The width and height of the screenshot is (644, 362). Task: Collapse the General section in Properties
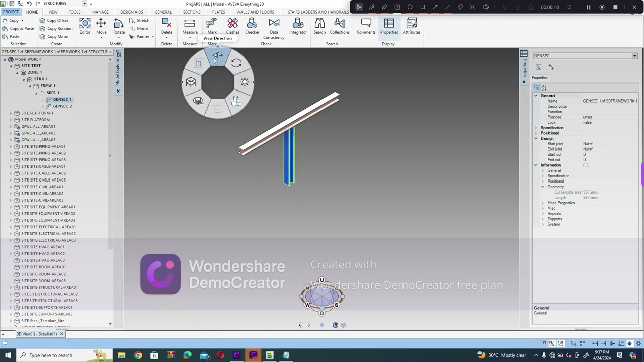click(536, 96)
